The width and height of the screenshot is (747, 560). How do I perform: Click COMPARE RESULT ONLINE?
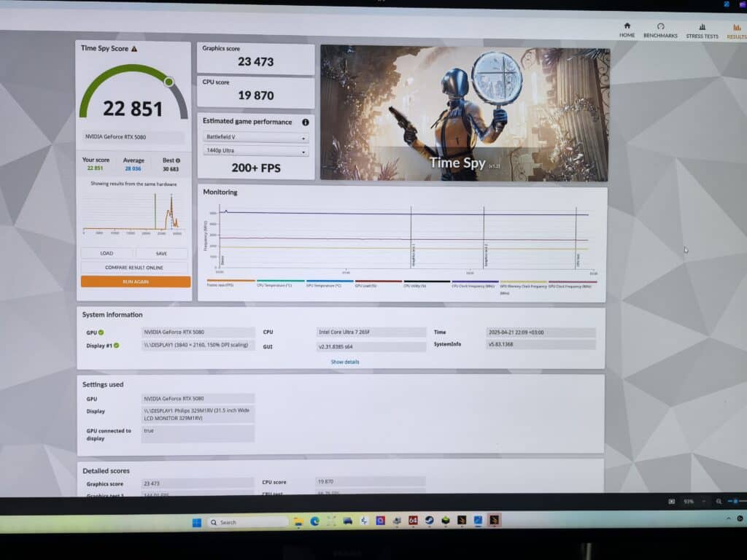click(x=134, y=268)
